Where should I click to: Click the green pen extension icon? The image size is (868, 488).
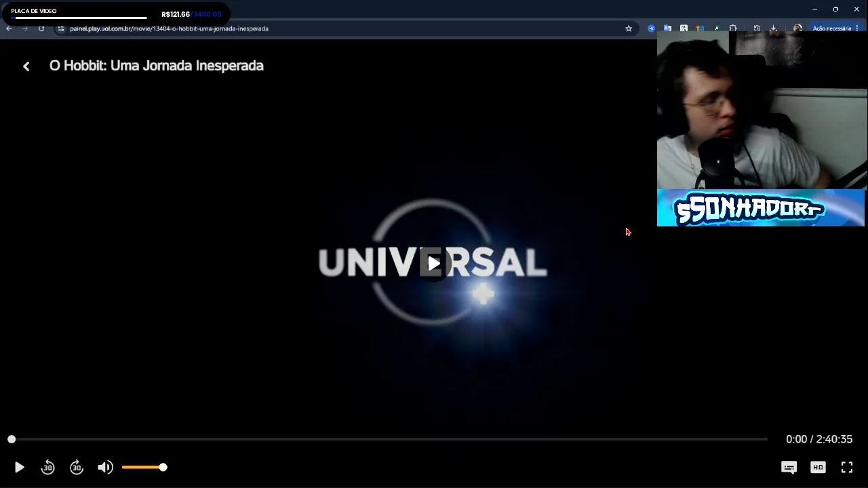[x=716, y=28]
